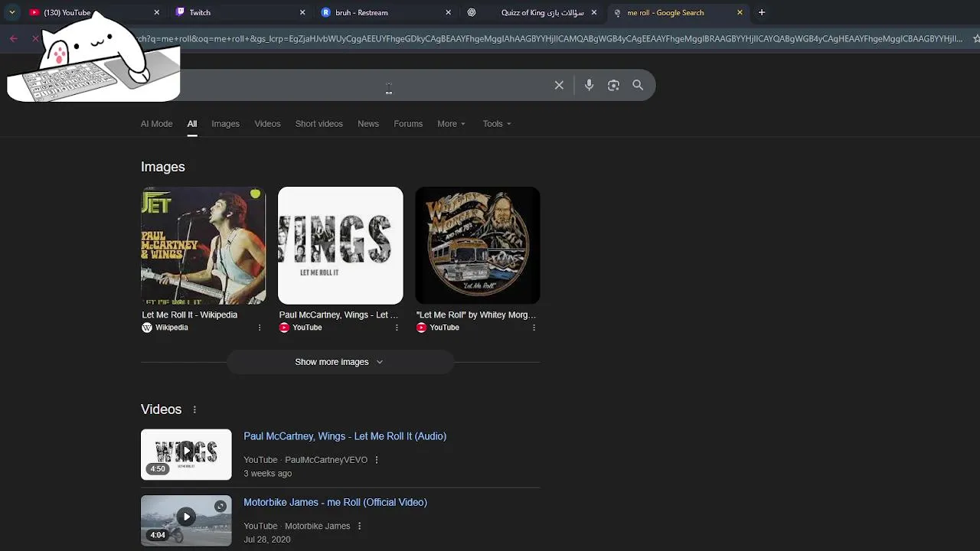Image resolution: width=980 pixels, height=551 pixels.
Task: Play the Wings 4:50 video thumbnail
Action: [186, 455]
